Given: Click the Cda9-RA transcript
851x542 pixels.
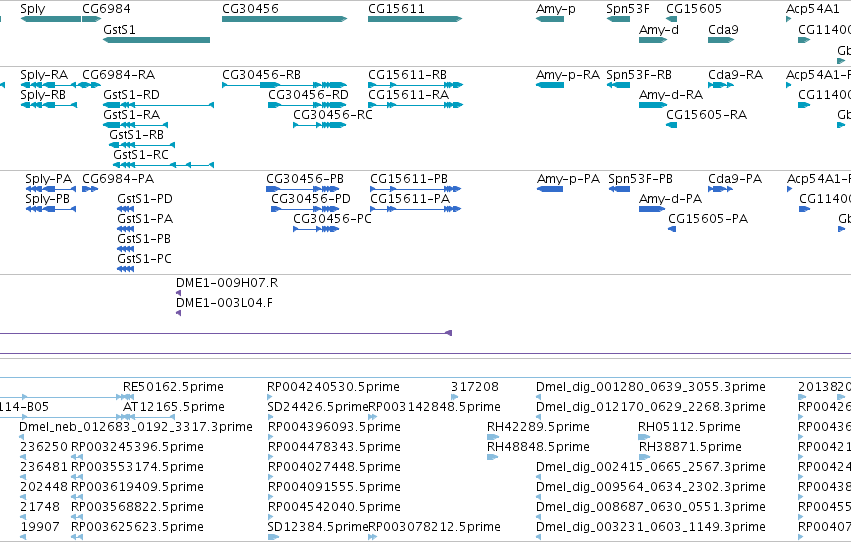Looking at the screenshot, I should point(721,85).
